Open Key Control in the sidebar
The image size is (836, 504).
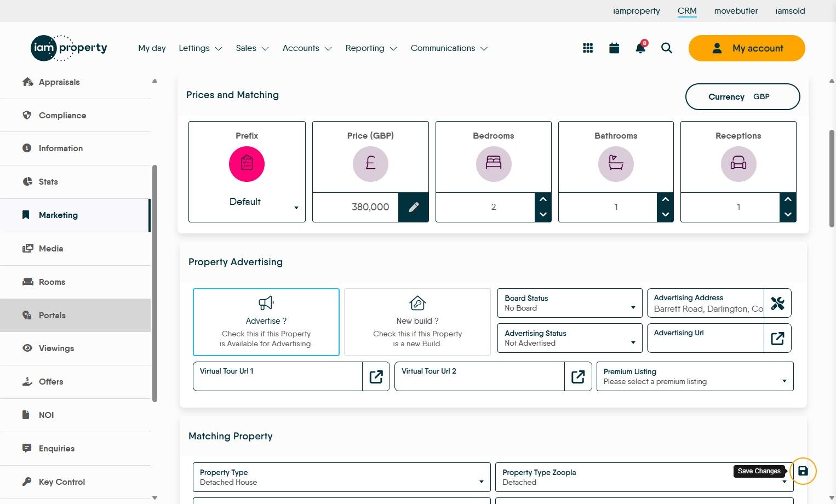(76, 482)
